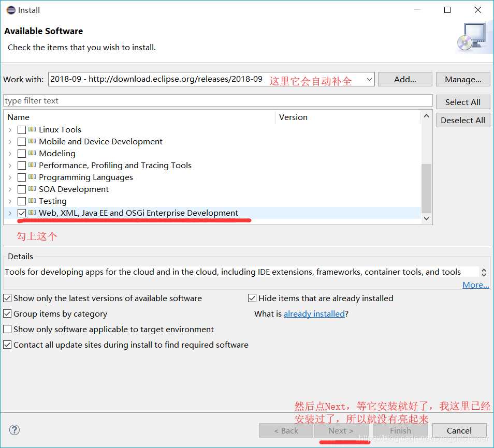Screen dimensions: 494x448
Task: Click the Select All button
Action: pos(463,102)
